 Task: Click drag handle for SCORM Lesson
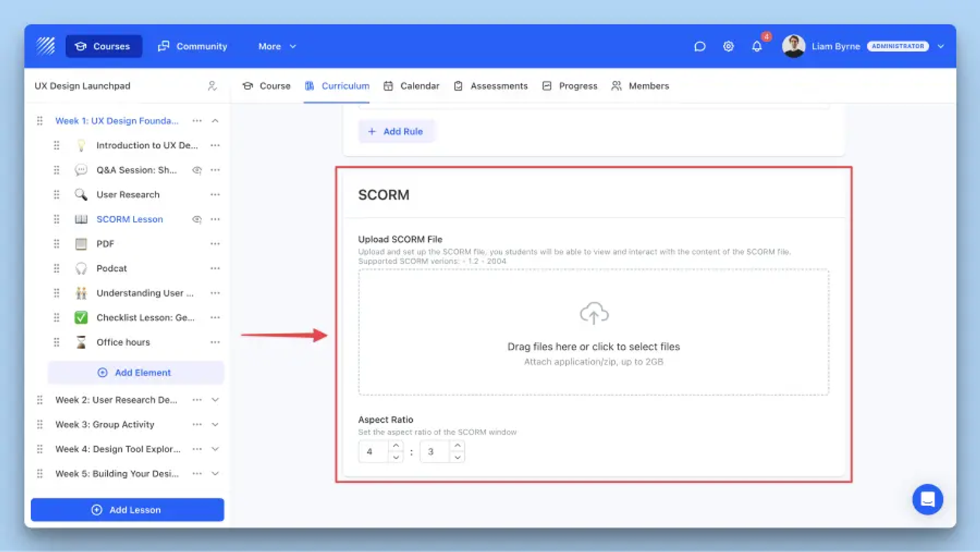coord(56,219)
